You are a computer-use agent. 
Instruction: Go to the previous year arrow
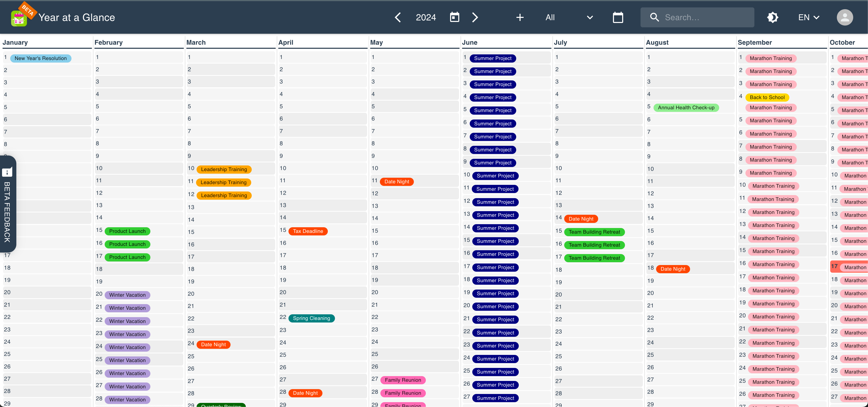pyautogui.click(x=398, y=18)
